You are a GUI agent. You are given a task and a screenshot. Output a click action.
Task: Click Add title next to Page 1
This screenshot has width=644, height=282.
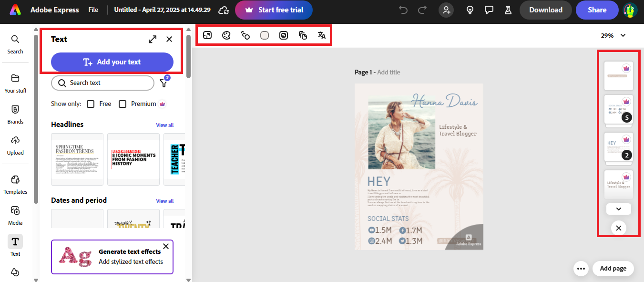click(x=388, y=73)
